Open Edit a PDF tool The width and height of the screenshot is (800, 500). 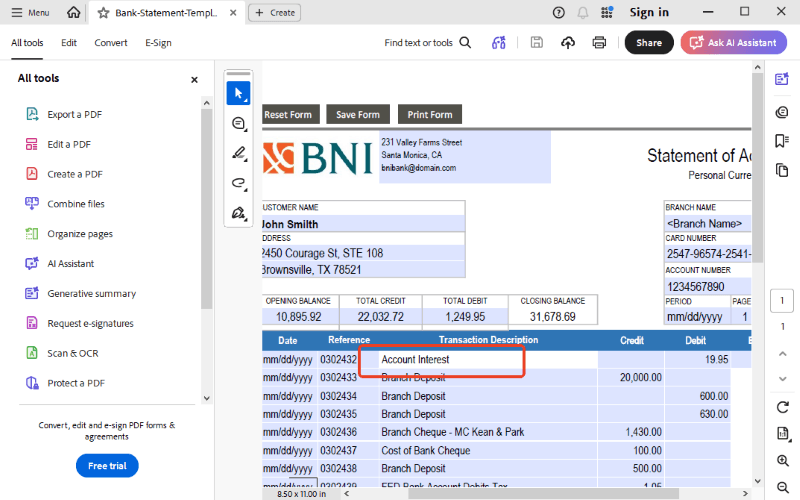(58, 144)
